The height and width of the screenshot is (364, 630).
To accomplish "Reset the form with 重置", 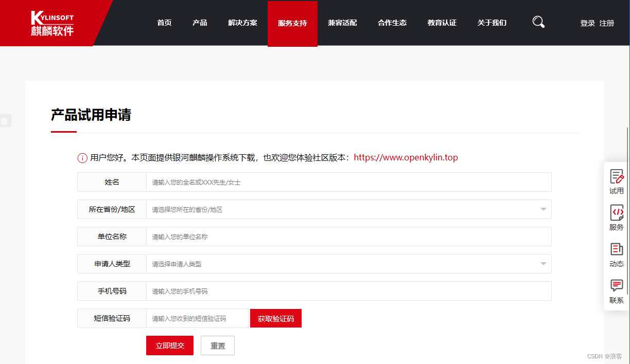I will [217, 345].
